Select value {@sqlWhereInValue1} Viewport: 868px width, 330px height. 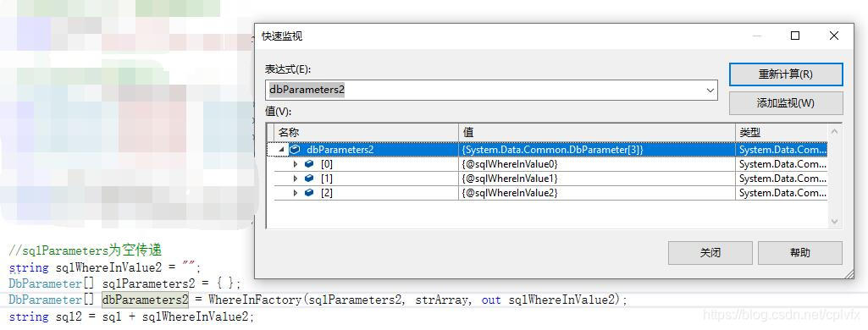pyautogui.click(x=510, y=179)
